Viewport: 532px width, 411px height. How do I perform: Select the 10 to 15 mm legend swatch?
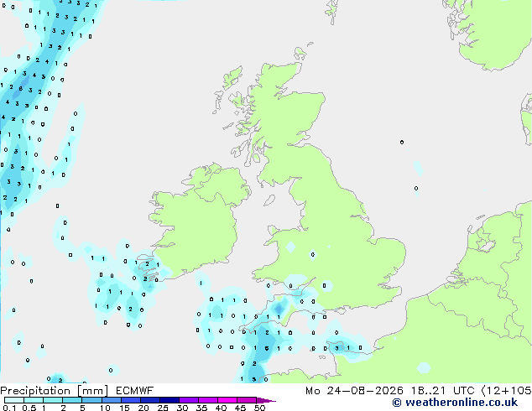112,400
